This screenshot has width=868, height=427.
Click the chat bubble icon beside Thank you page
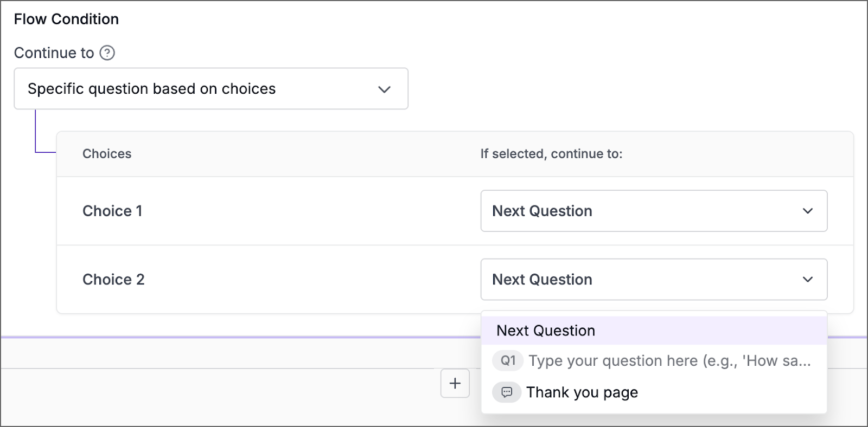507,392
